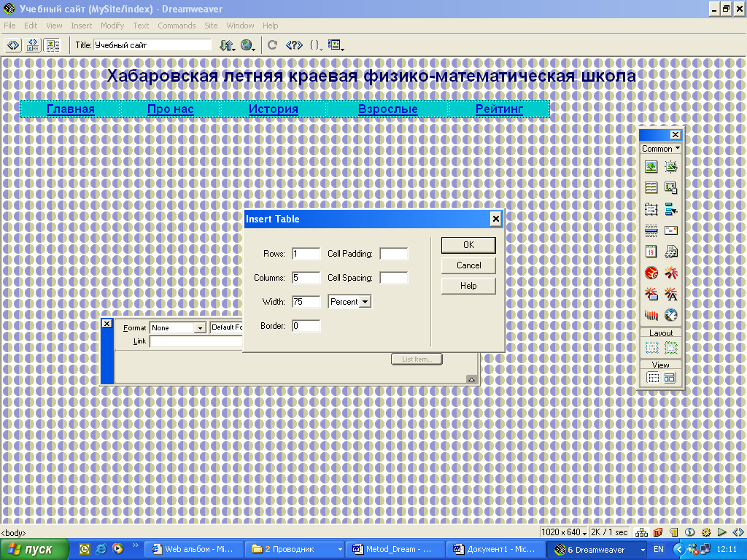Toggle Layout View in Objects panel
The width and height of the screenshot is (747, 560).
click(670, 378)
